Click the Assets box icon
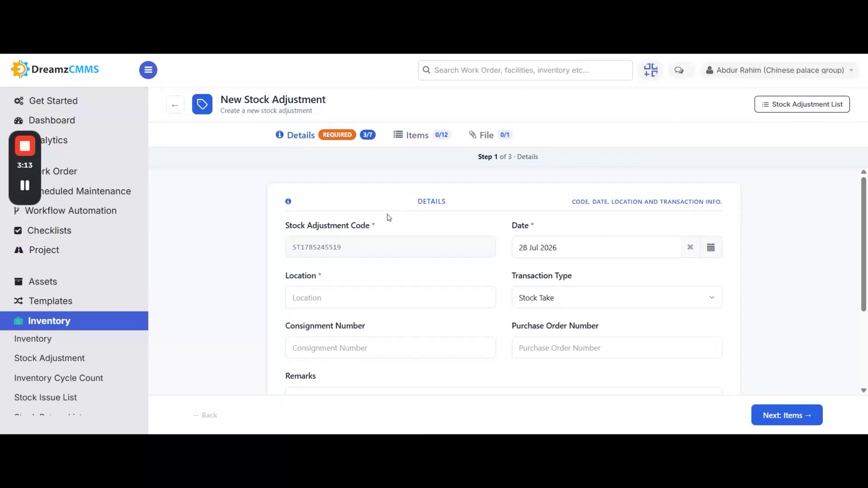868x488 pixels. point(18,282)
